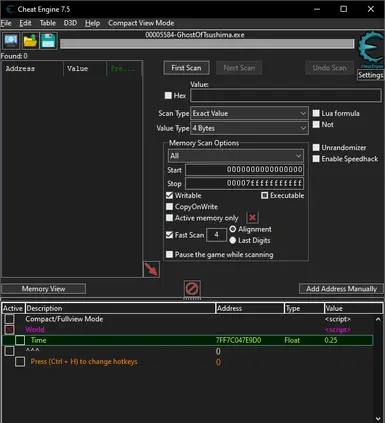Activate Compact/Fullview Mode script checkbox

pos(9,319)
